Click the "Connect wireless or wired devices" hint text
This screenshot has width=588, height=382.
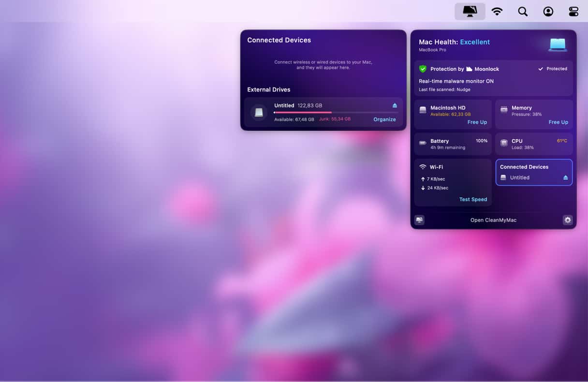click(x=323, y=65)
